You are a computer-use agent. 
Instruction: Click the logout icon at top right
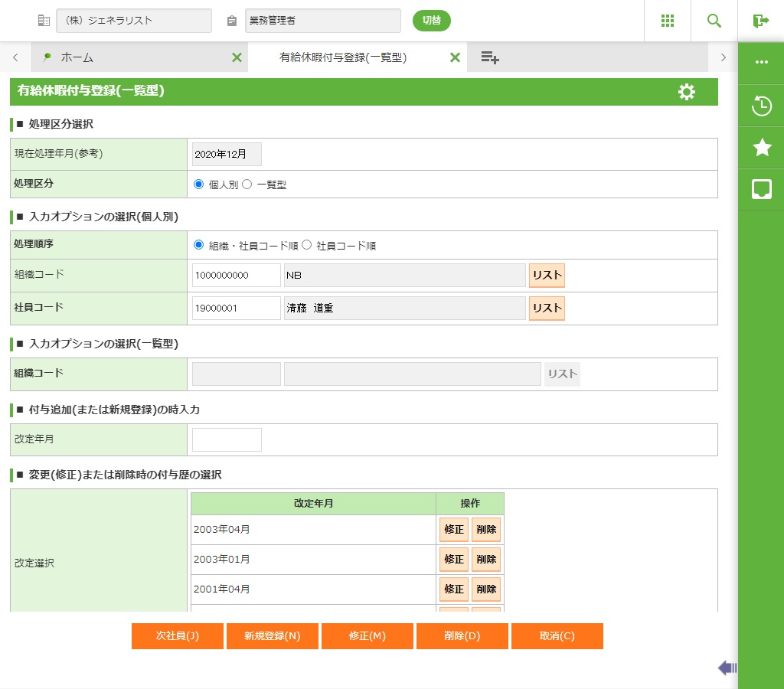coord(760,21)
